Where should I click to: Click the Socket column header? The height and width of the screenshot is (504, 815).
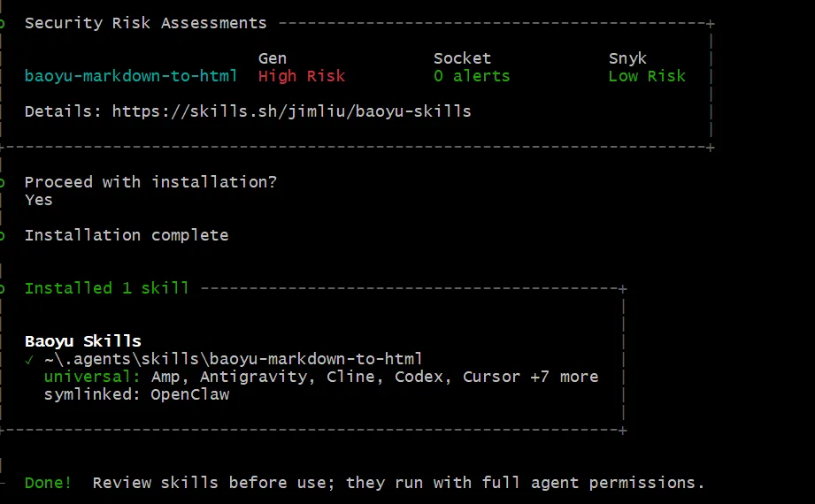click(x=462, y=58)
